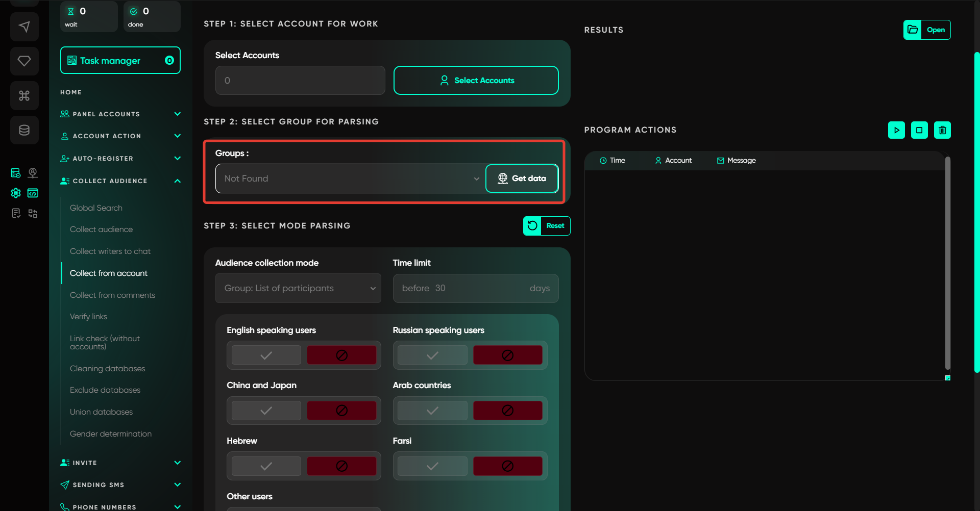Start the program with the play icon

(896, 130)
